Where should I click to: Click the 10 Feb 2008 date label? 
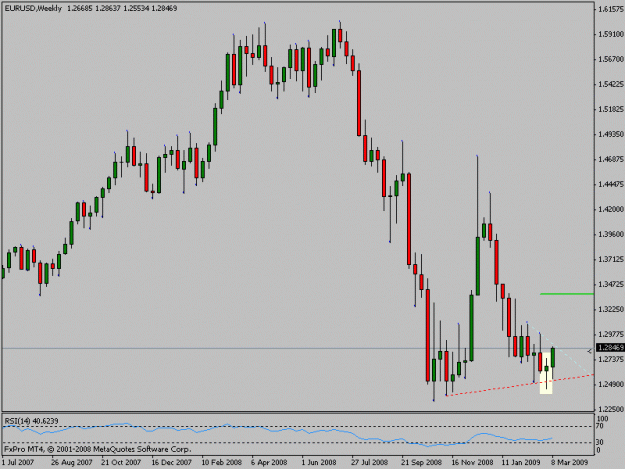click(x=222, y=463)
